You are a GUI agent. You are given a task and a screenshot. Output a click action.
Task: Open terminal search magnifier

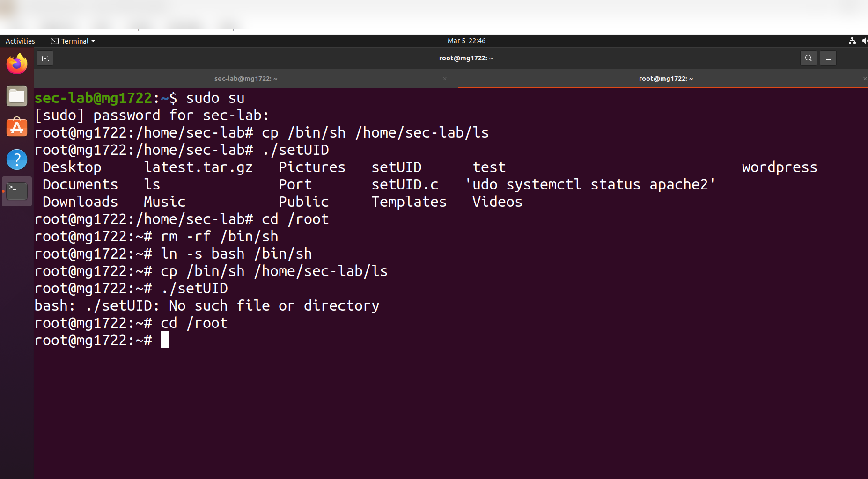(808, 58)
